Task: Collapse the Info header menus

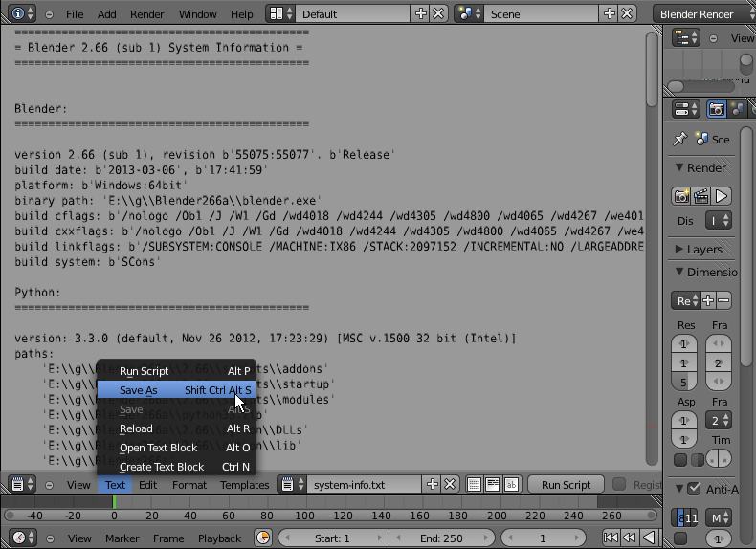Action: [49, 14]
